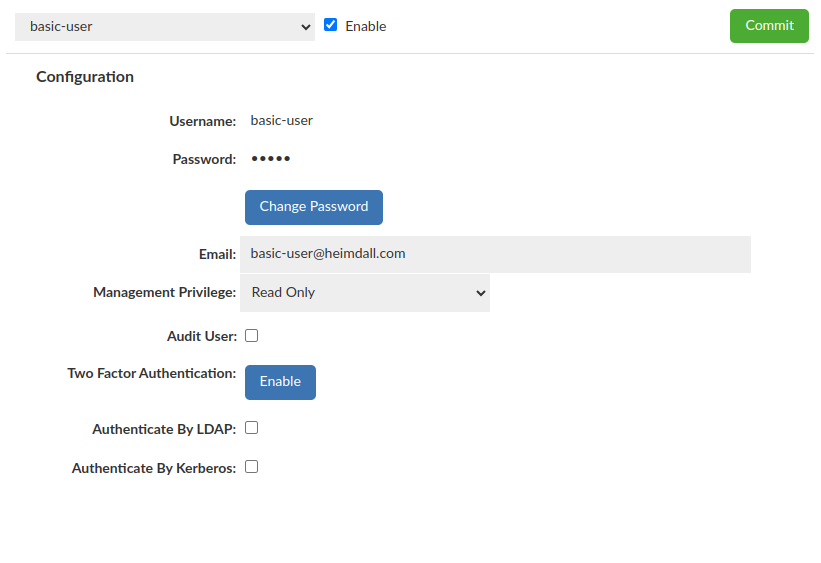Tick the Authenticate By LDAP checkbox

[x=252, y=428]
